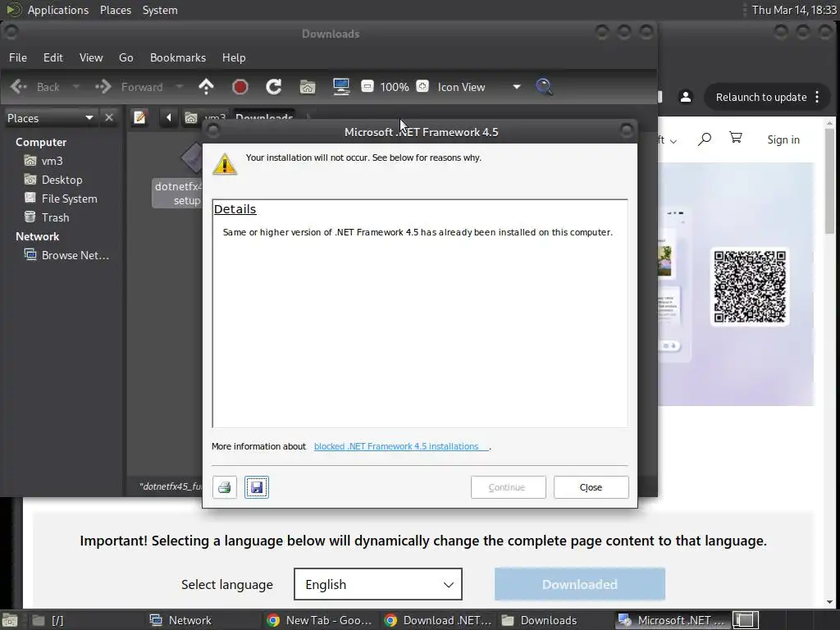Open Chrome three-dot menu

(x=817, y=97)
